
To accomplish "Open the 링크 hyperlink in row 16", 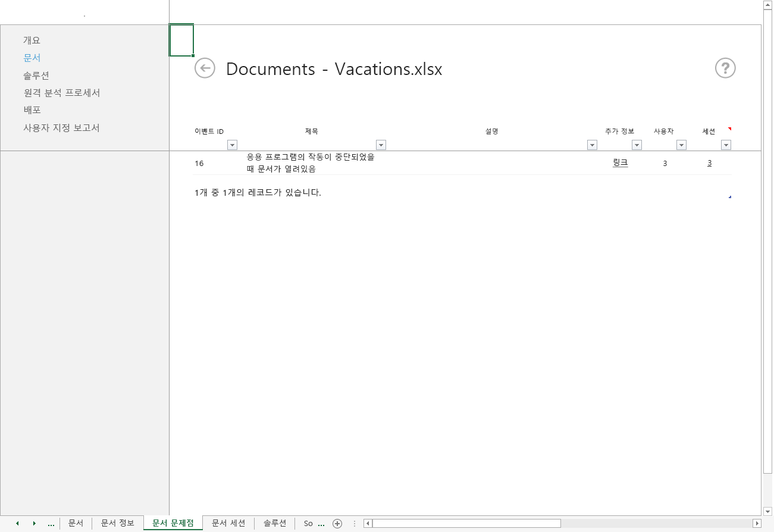I will [x=620, y=162].
